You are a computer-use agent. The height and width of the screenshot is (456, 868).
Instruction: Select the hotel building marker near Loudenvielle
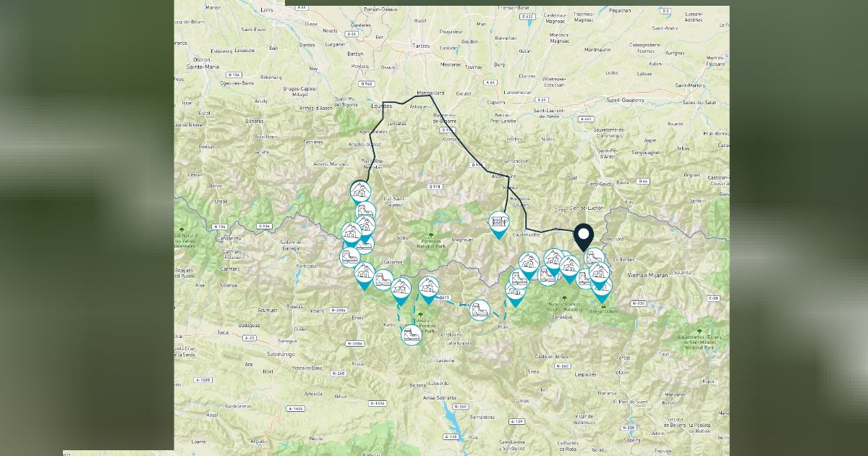[498, 222]
